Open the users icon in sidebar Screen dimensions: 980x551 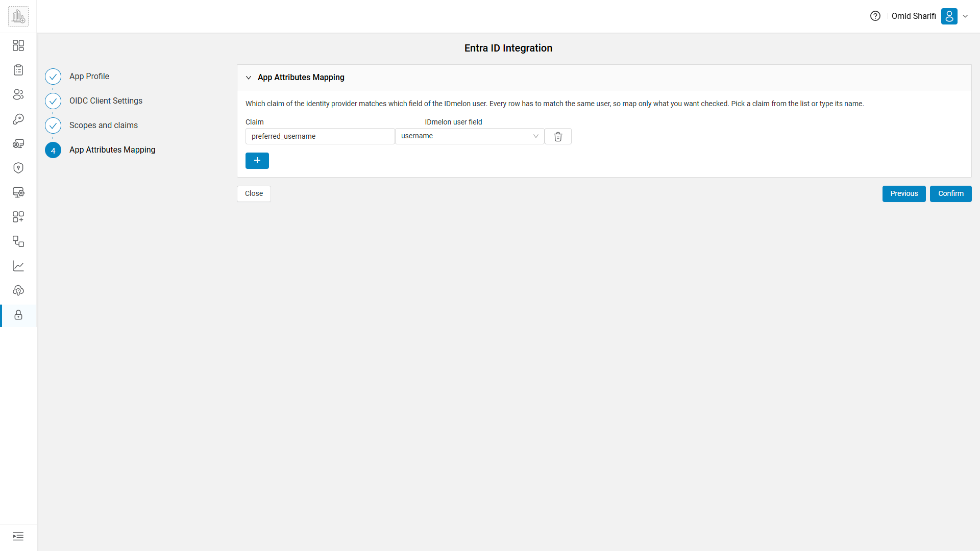coord(18,94)
